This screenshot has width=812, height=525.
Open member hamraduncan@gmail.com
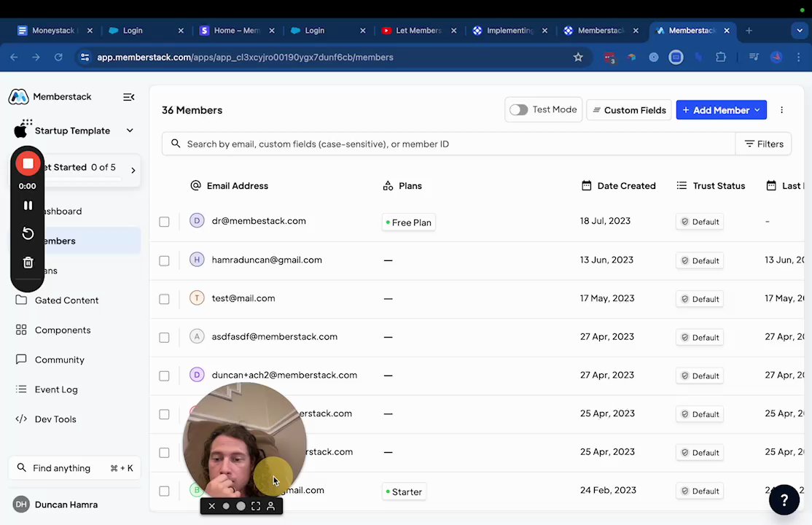267,260
